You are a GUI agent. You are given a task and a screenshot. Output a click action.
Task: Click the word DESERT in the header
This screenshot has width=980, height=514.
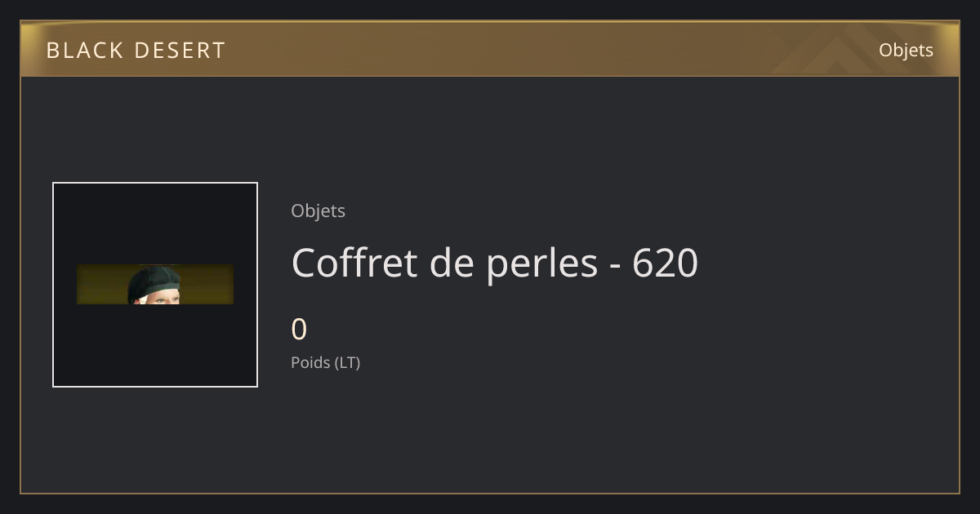click(180, 51)
